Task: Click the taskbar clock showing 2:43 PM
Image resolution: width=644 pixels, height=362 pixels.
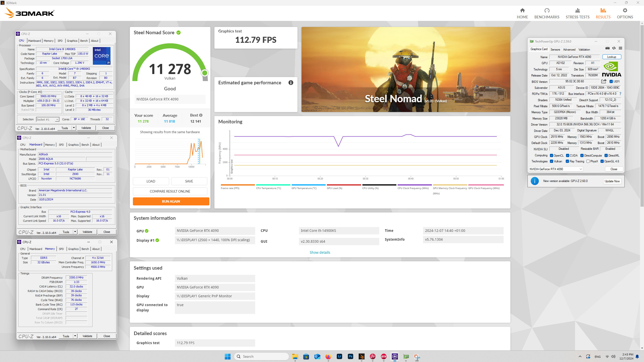Action: [x=626, y=356]
